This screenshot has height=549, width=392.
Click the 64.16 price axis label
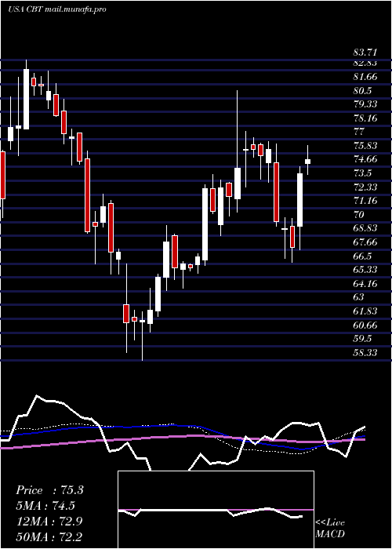pos(365,283)
